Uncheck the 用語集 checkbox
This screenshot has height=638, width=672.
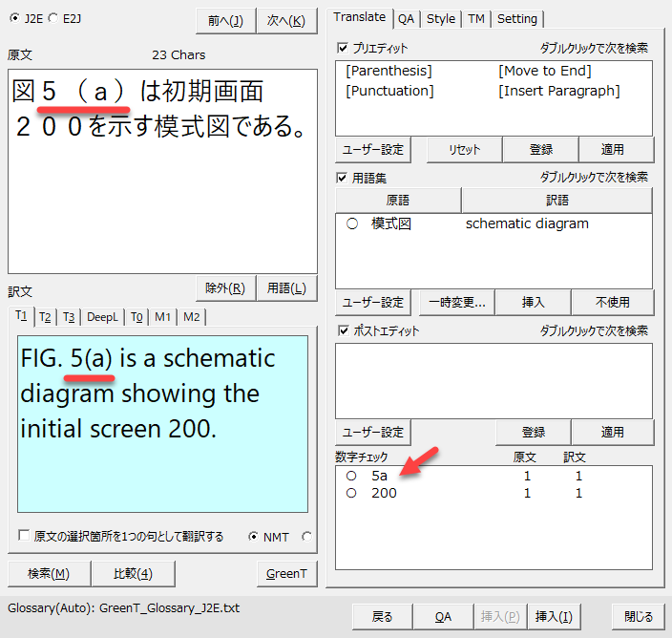pyautogui.click(x=343, y=178)
